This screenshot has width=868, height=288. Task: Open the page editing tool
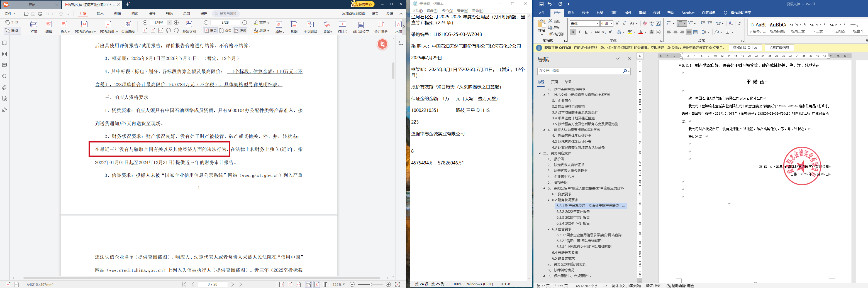(128, 27)
